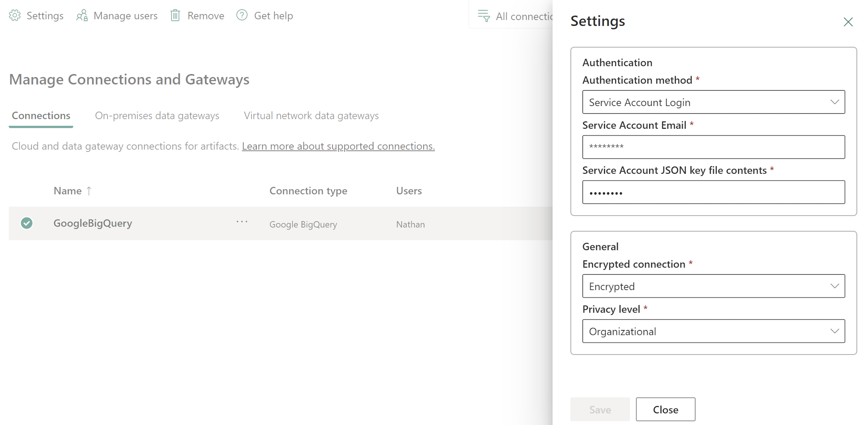Switch to the On-premises data gateways tab
This screenshot has height=425, width=868.
pyautogui.click(x=157, y=115)
